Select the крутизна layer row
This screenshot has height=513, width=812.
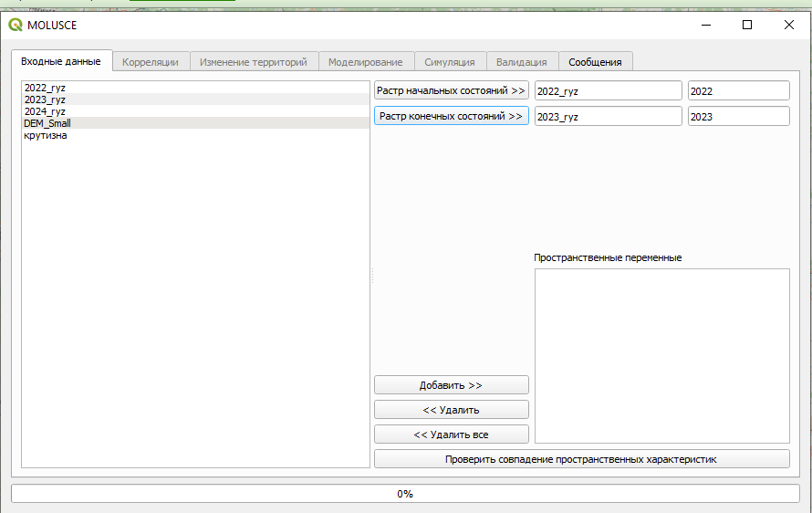[196, 135]
